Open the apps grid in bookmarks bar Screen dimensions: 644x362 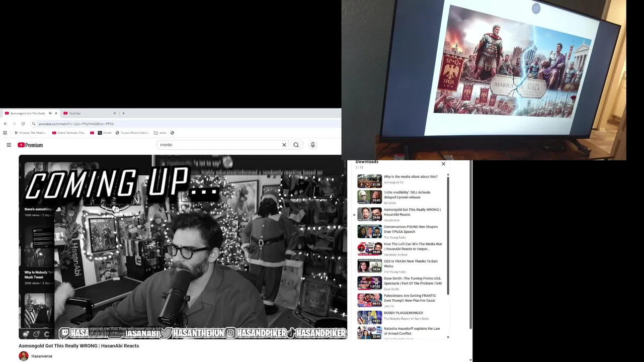(x=5, y=133)
